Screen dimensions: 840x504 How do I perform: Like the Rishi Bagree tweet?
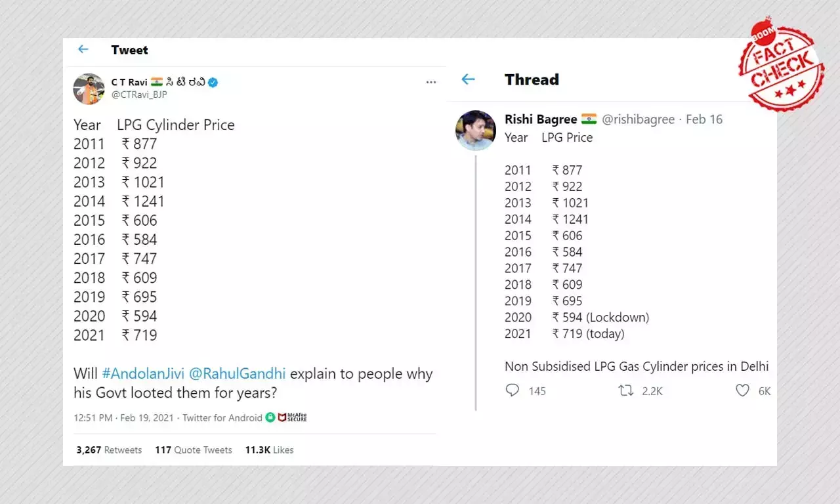pos(742,391)
